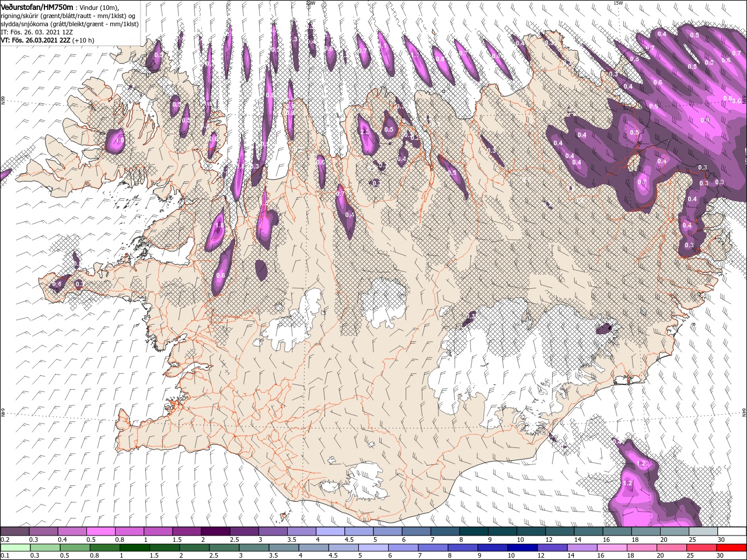Viewport: 747px width, 560px height.
Task: Click the 'slydda/snjókoma' legend description line
Action: [x=68, y=24]
